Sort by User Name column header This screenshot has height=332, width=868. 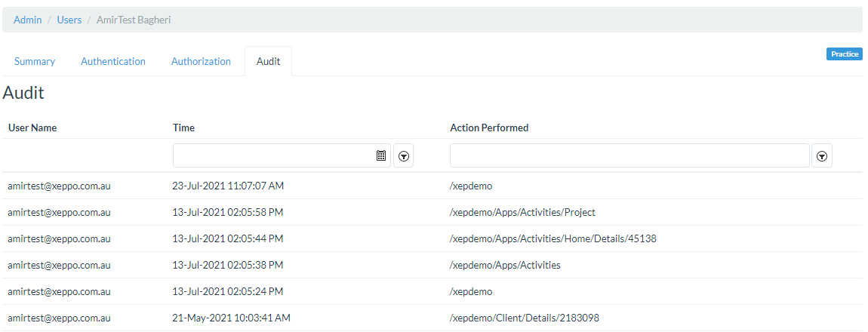(32, 128)
